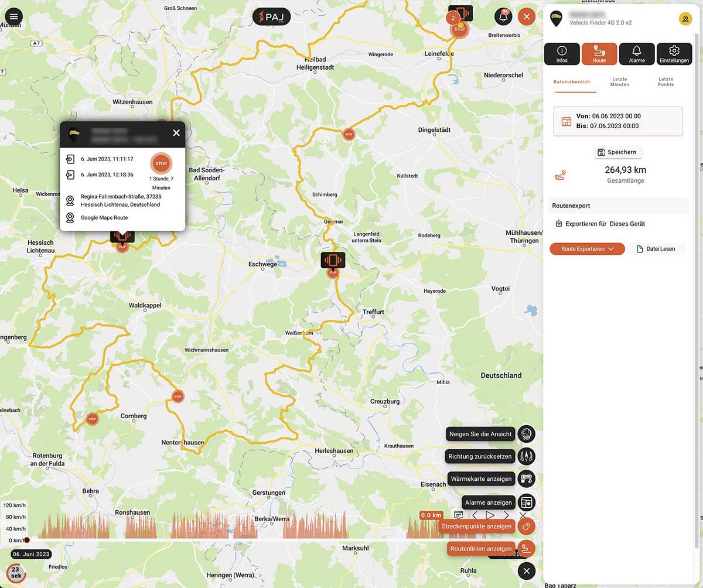Click the Speichern button
The height and width of the screenshot is (588, 703).
click(617, 152)
